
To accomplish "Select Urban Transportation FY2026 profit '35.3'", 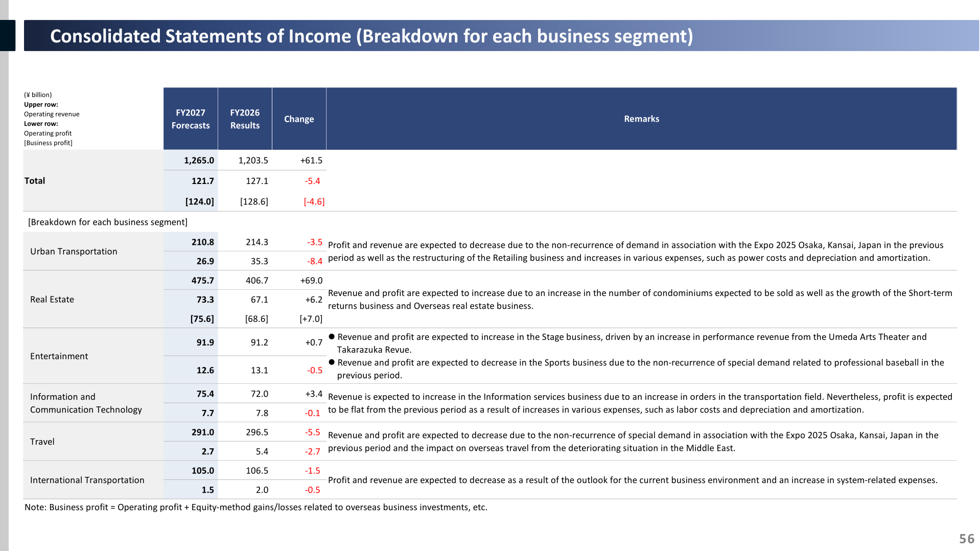I will point(260,261).
